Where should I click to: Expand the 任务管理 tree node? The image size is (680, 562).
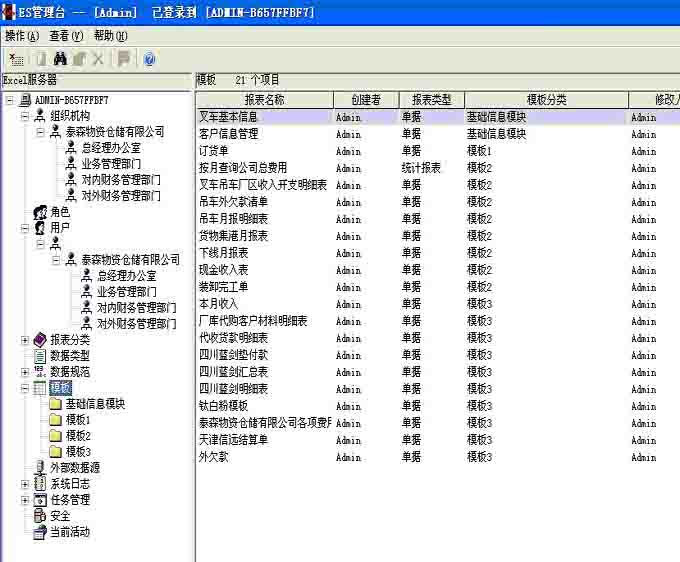coord(25,500)
